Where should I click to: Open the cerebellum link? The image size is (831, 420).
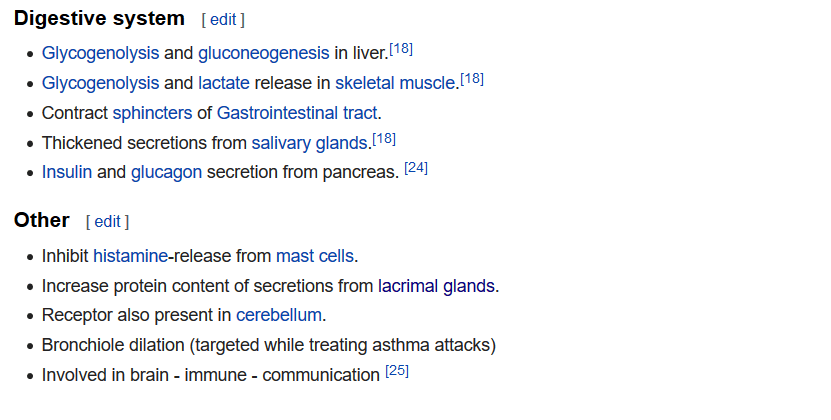pos(279,315)
